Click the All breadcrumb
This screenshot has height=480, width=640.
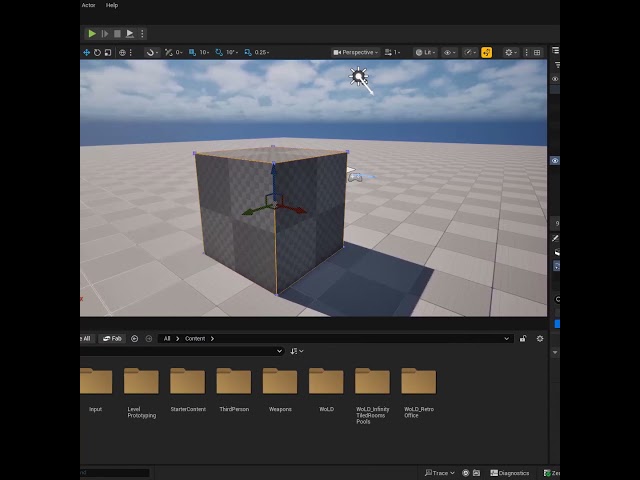coord(167,338)
